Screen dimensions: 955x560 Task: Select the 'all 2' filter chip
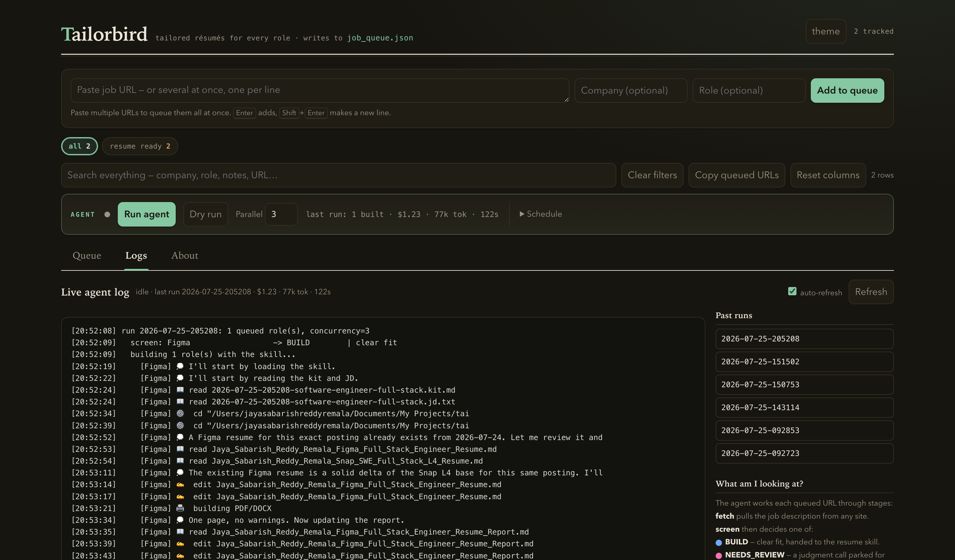[79, 146]
